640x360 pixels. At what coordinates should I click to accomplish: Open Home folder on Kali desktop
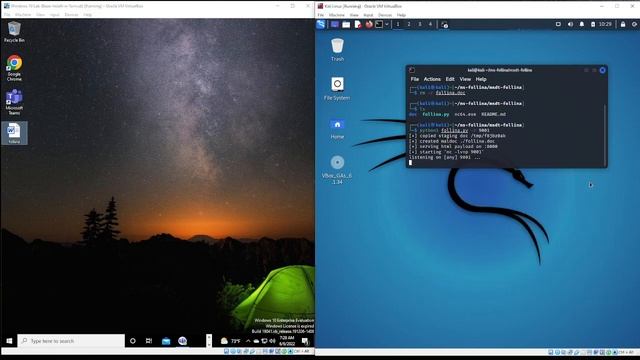(337, 129)
